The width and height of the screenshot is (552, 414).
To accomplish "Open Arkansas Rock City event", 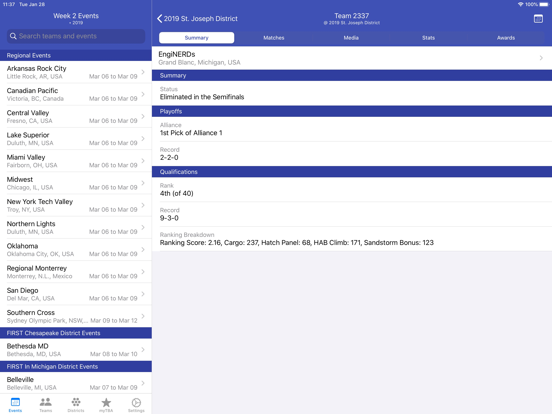I will (76, 72).
